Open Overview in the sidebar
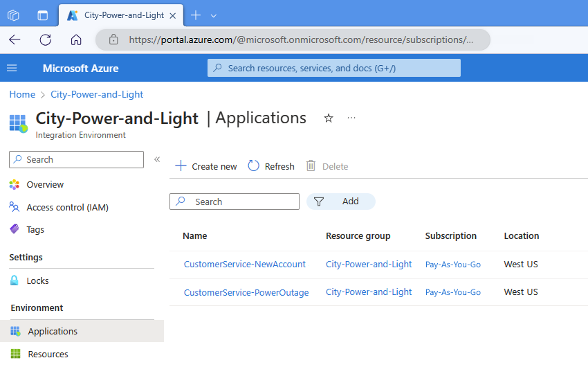This screenshot has height=367, width=588. point(44,185)
